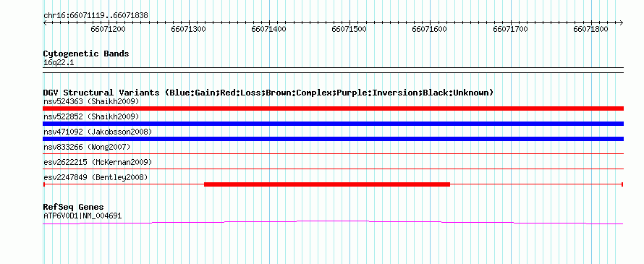Click ruler tick label 66071800
The height and width of the screenshot is (264, 644).
click(x=591, y=29)
